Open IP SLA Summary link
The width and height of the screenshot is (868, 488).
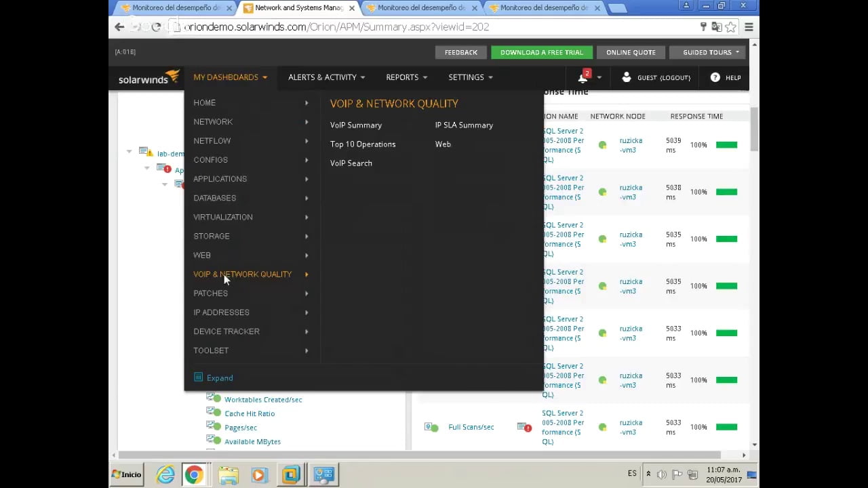pos(464,125)
